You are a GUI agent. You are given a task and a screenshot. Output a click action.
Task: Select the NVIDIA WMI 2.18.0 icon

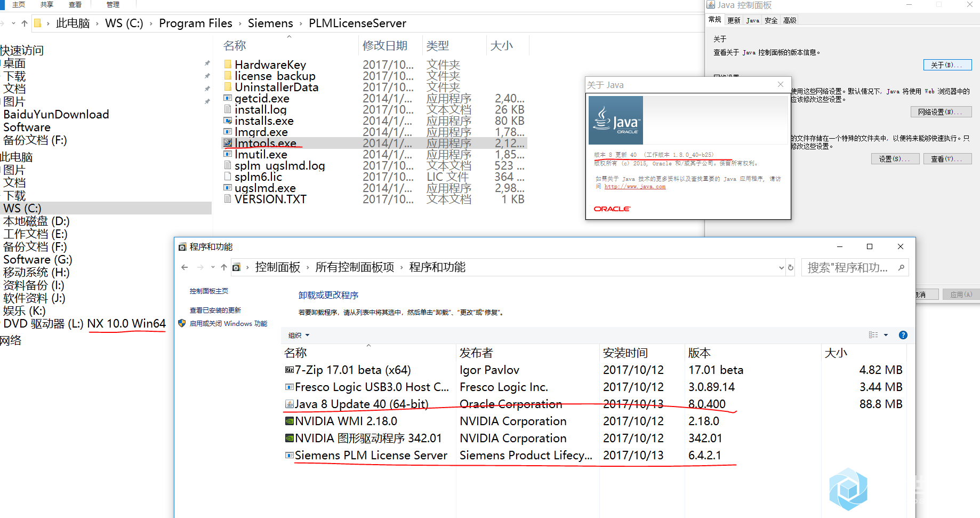coord(290,421)
